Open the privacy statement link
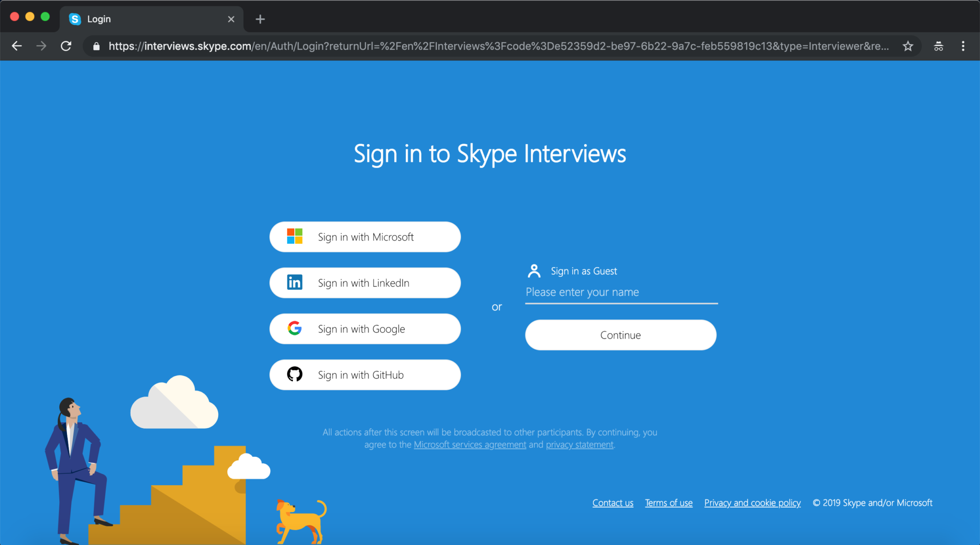Image resolution: width=980 pixels, height=545 pixels. [x=579, y=444]
